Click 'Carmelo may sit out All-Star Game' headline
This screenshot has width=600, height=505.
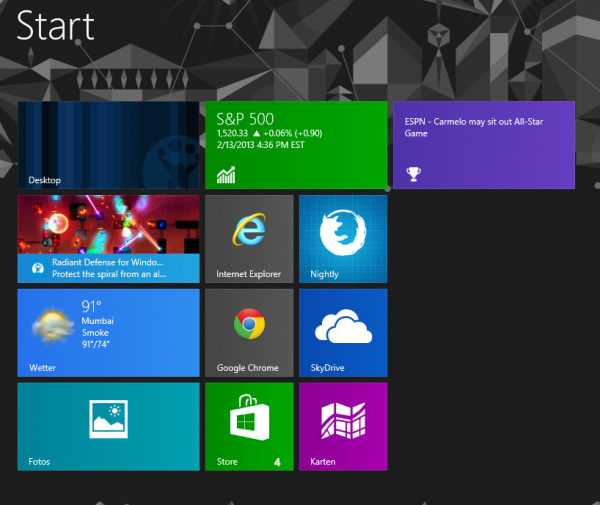(474, 127)
